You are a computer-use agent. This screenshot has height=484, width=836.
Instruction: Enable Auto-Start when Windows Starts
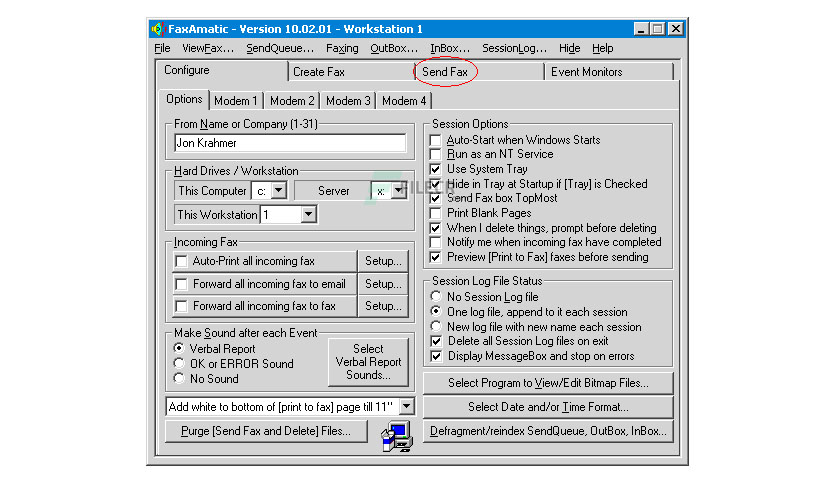(x=436, y=140)
